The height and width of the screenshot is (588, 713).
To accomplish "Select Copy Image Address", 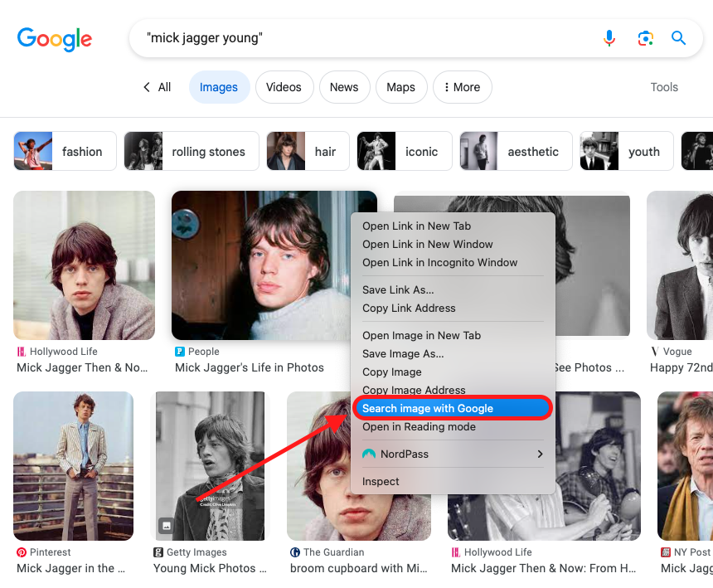I will click(x=453, y=390).
